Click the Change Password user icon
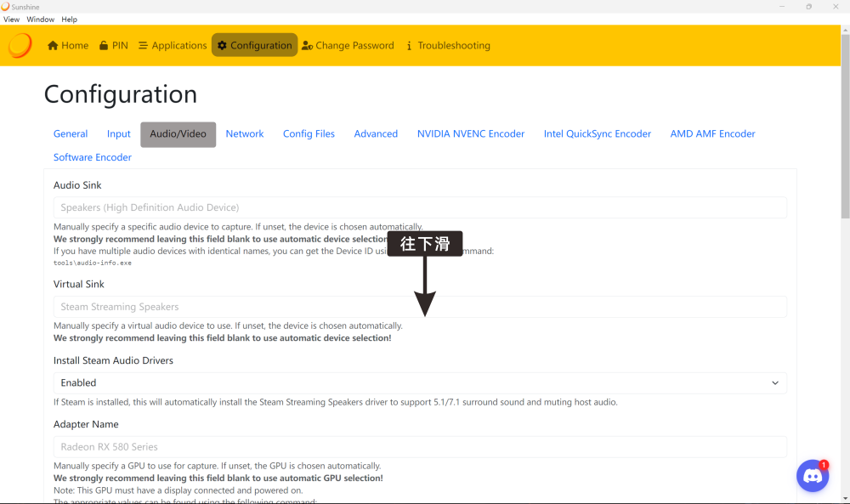Viewport: 850px width, 504px height. (308, 46)
